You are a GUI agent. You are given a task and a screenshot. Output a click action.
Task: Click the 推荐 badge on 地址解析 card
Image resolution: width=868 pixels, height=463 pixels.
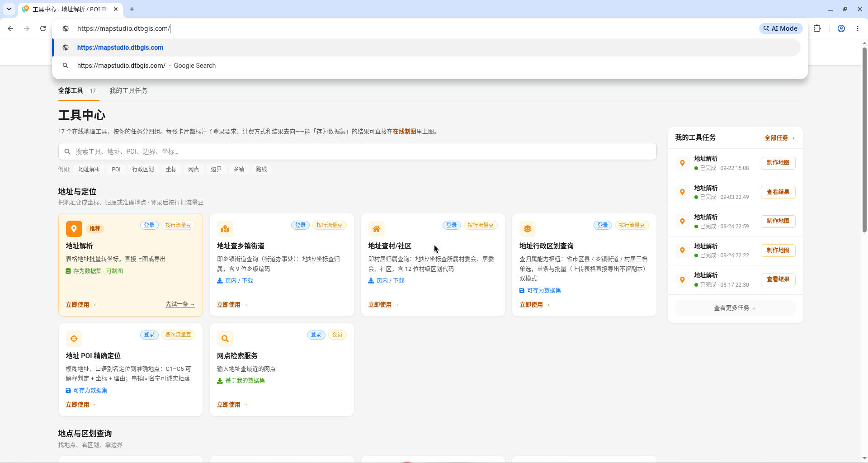[x=94, y=229]
